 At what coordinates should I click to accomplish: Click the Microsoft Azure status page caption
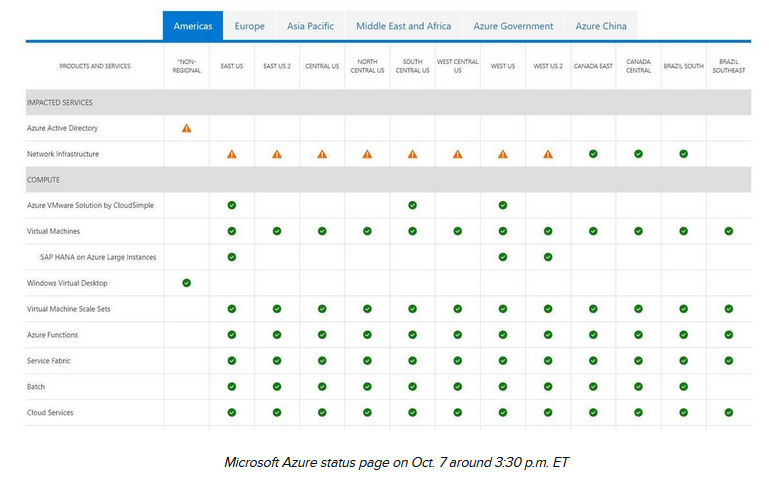(x=396, y=462)
